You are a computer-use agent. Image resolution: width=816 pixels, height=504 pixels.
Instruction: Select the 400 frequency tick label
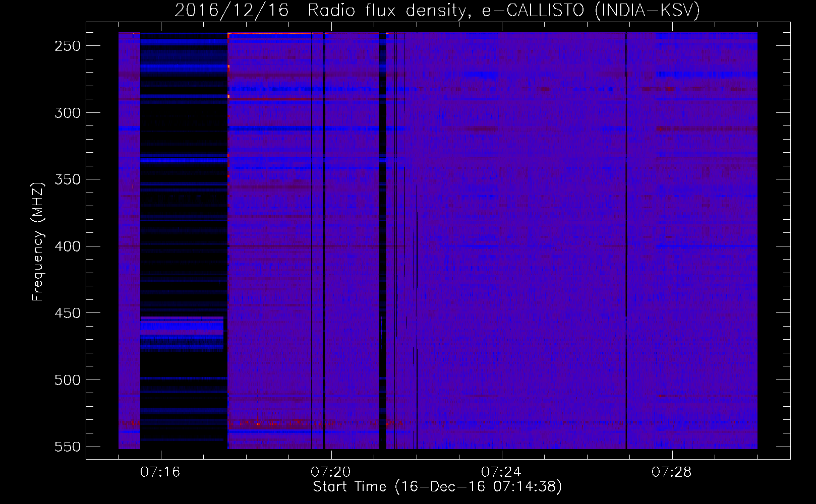click(x=68, y=246)
